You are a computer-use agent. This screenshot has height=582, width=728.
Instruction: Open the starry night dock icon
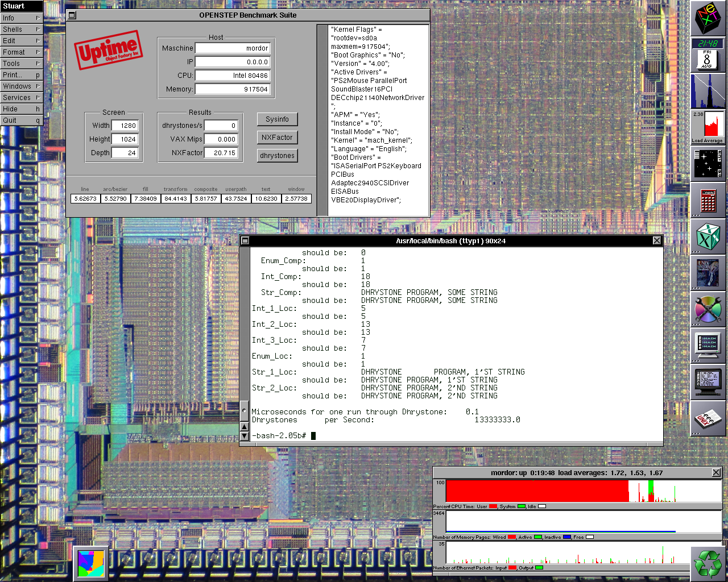(x=708, y=164)
